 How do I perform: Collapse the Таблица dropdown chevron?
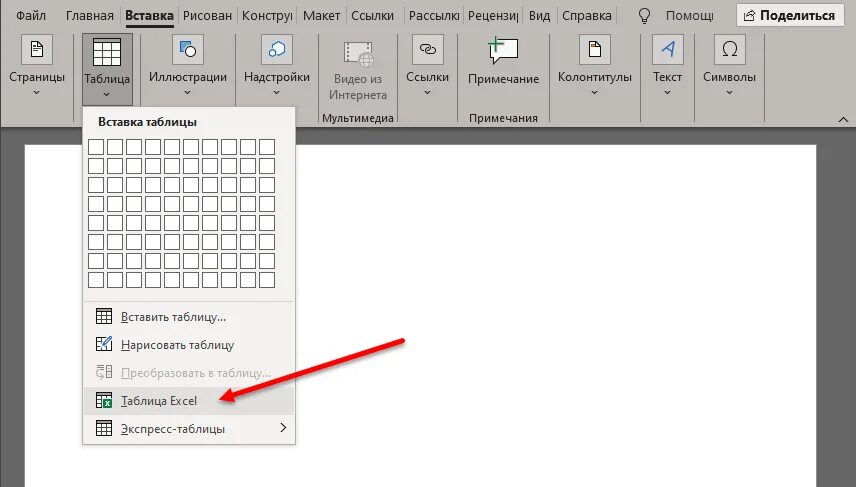pos(106,94)
